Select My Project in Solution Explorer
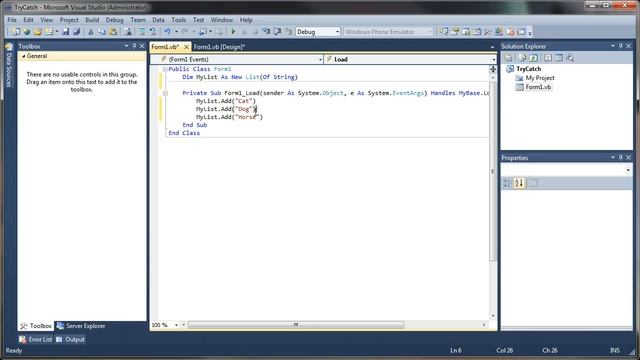Viewport: 640px width, 360px height. click(540, 78)
